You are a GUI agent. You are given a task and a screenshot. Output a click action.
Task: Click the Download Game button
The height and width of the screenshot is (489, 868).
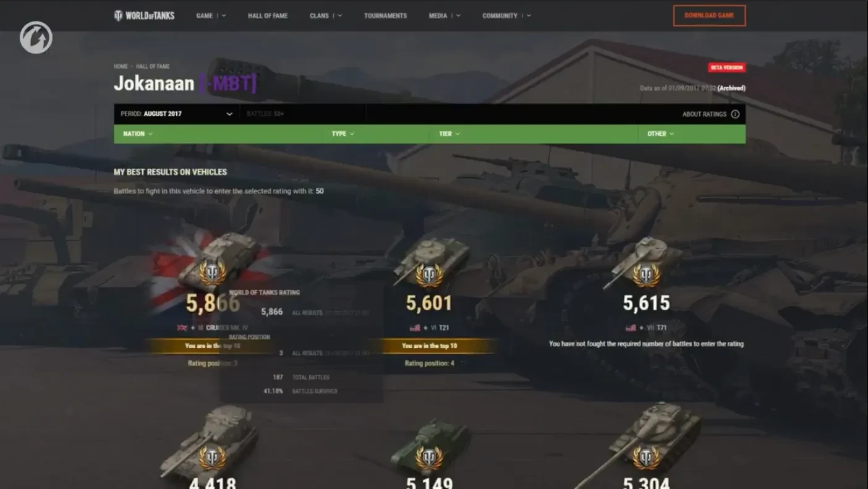(x=709, y=15)
